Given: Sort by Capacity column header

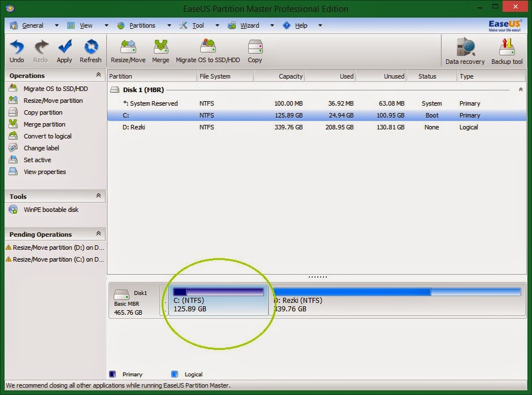Looking at the screenshot, I should click(279, 76).
